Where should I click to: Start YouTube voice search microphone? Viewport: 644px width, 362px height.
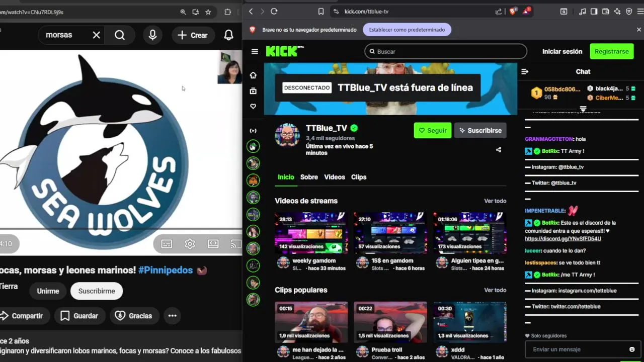pos(152,35)
